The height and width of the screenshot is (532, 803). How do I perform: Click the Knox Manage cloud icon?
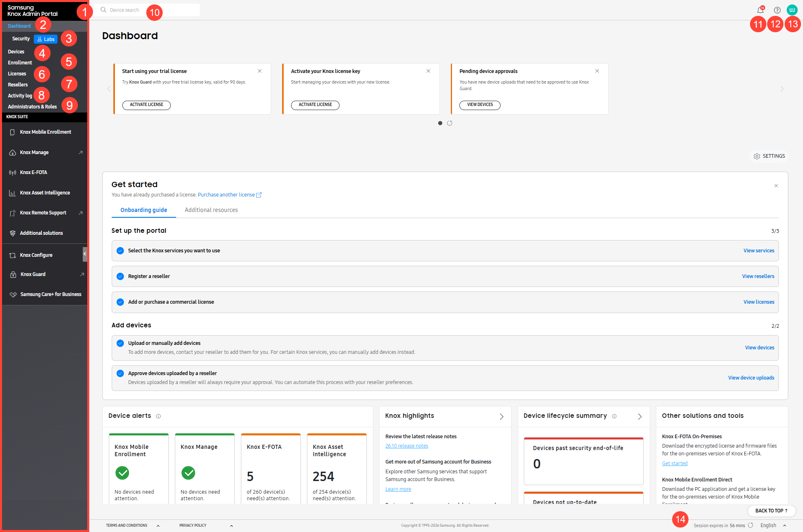13,152
